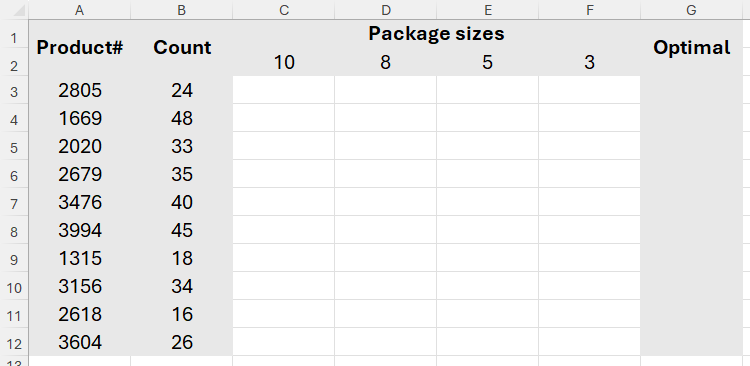Select package size 10 cell
Screen dimensions: 750x366
tap(284, 62)
